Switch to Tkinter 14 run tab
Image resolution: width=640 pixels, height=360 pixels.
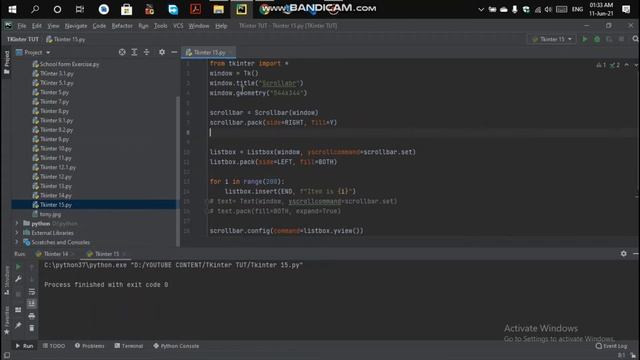point(56,254)
